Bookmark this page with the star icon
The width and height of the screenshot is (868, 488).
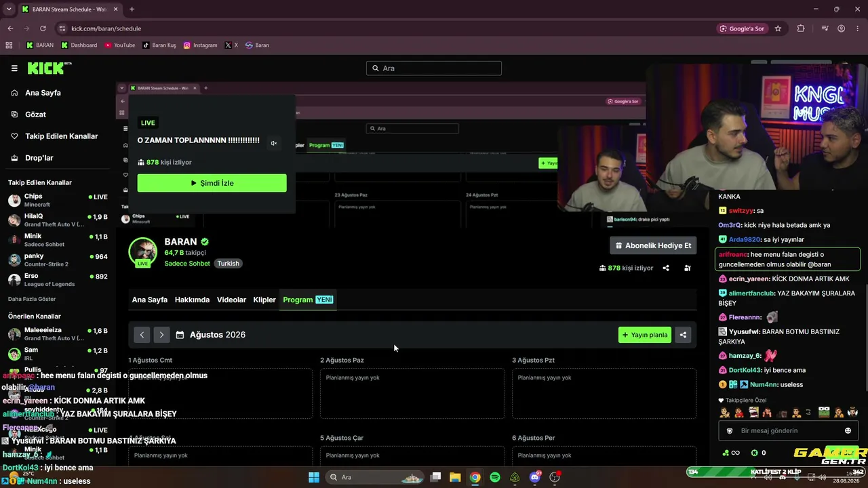[778, 28]
